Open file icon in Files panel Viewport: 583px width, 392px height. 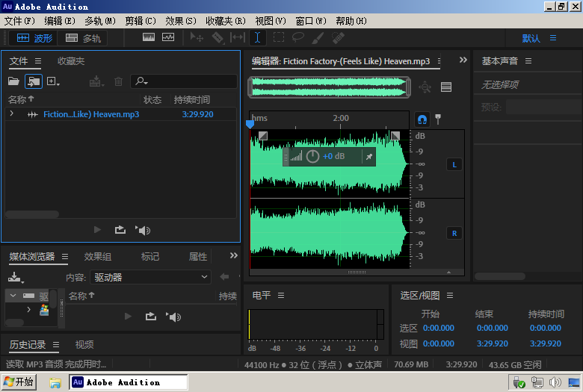(13, 81)
